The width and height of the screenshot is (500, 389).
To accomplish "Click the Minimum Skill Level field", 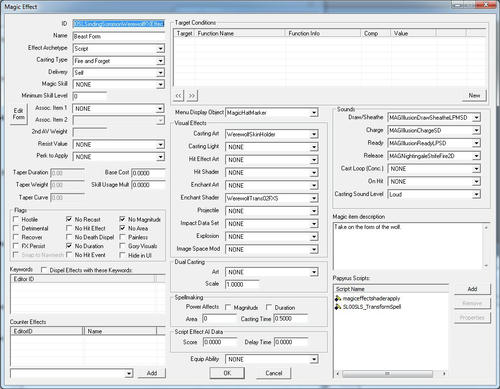I will [x=89, y=96].
